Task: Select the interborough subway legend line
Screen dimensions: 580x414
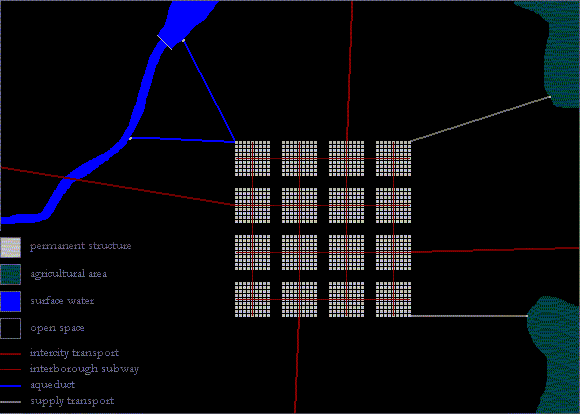Action: (x=10, y=370)
